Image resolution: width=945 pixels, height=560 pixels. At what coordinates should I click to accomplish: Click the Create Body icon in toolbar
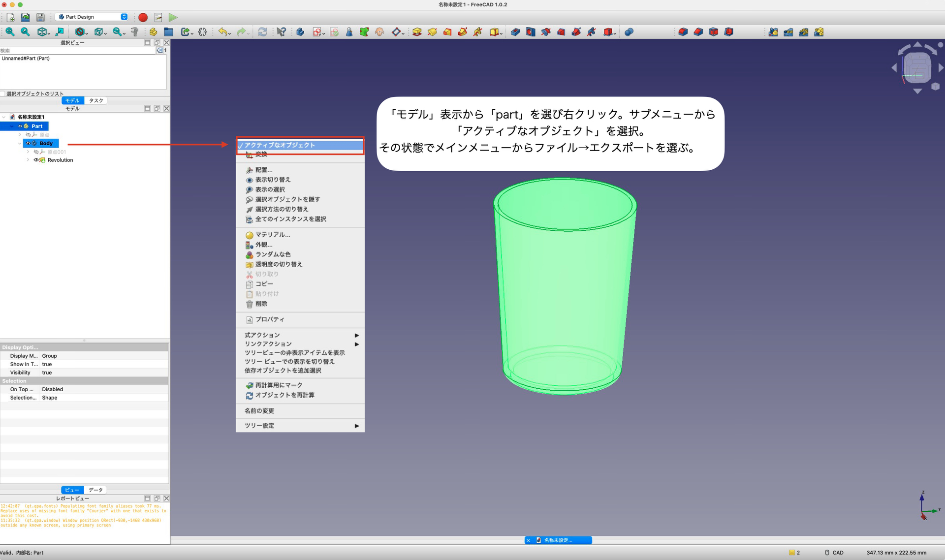tap(300, 32)
